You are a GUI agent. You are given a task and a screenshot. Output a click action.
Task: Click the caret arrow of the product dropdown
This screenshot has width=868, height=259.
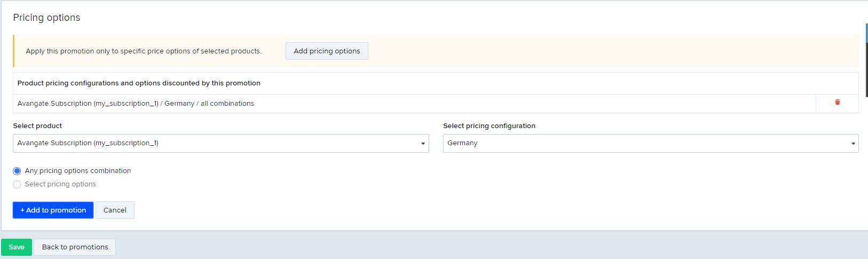click(x=423, y=144)
